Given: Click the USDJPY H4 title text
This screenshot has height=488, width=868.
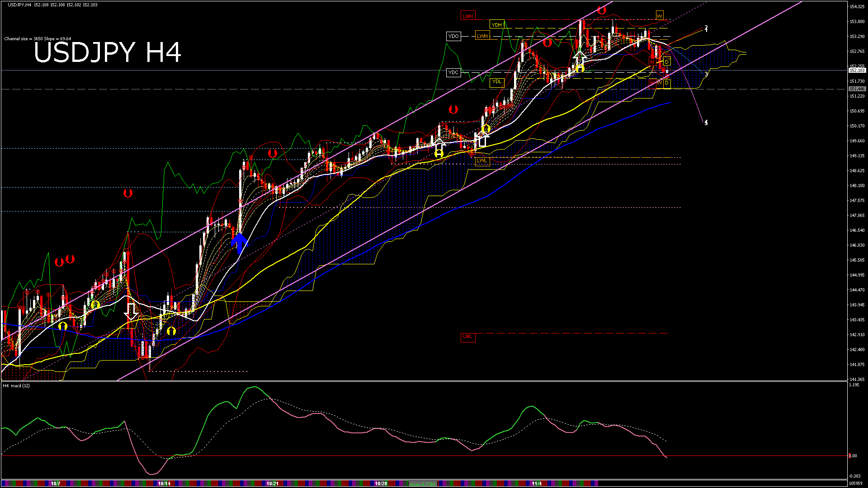Looking at the screenshot, I should [x=108, y=52].
